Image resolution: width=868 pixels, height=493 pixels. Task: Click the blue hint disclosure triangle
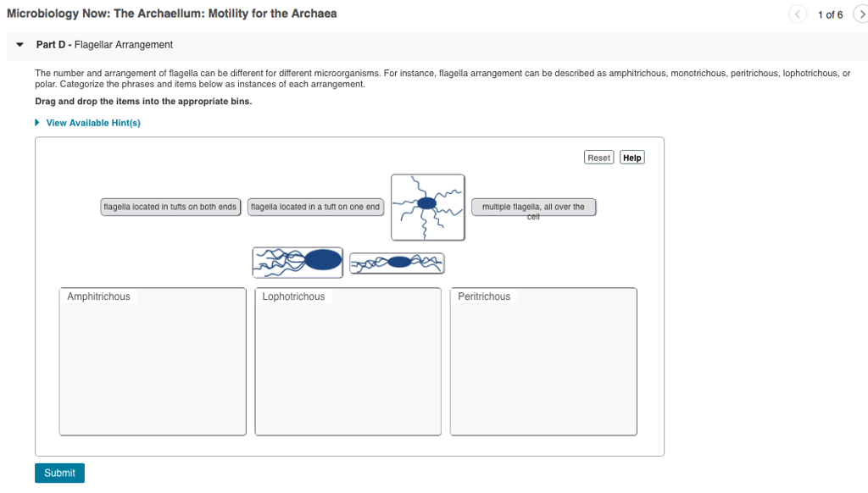coord(36,122)
